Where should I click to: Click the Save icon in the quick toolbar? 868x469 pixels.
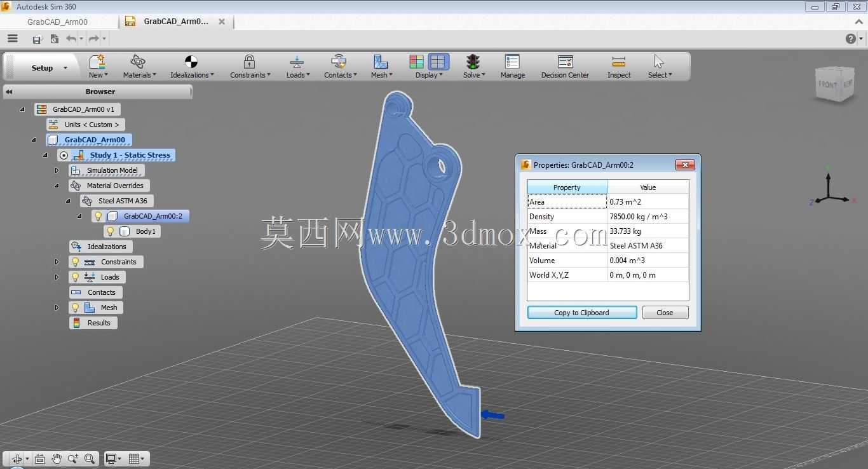37,39
